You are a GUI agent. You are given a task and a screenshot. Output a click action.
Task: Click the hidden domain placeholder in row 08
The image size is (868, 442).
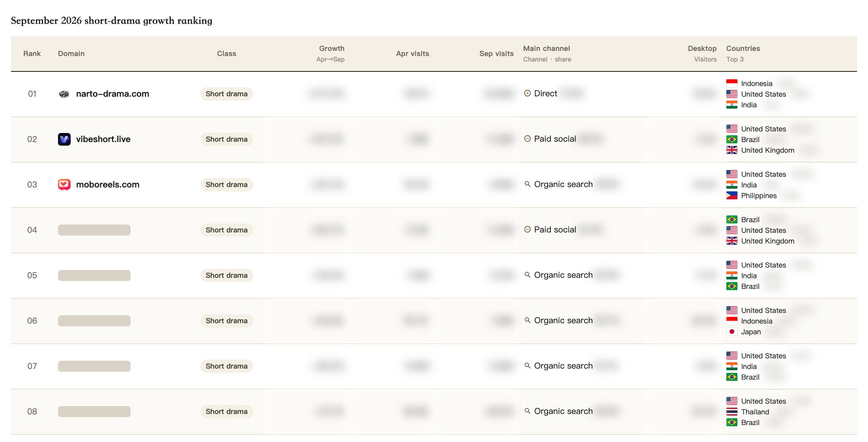(x=94, y=412)
